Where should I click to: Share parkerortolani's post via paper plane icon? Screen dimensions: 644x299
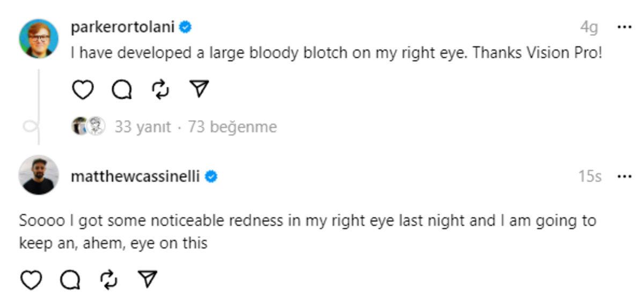[200, 89]
